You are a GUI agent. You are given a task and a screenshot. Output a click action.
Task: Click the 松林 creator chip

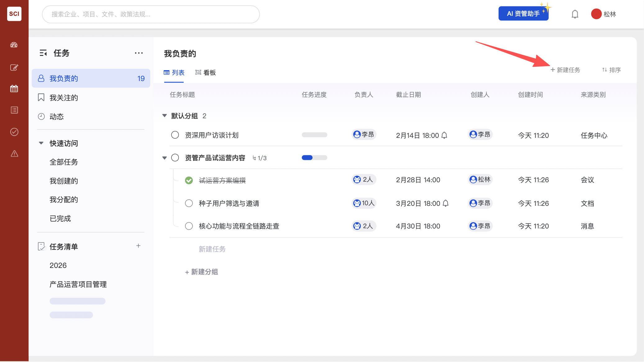[x=480, y=179]
